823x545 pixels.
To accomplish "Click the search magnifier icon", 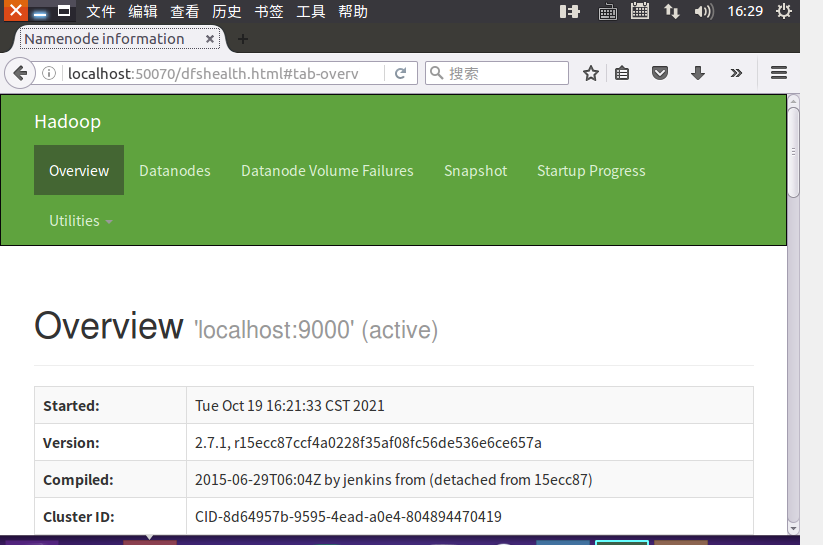I will pyautogui.click(x=437, y=73).
